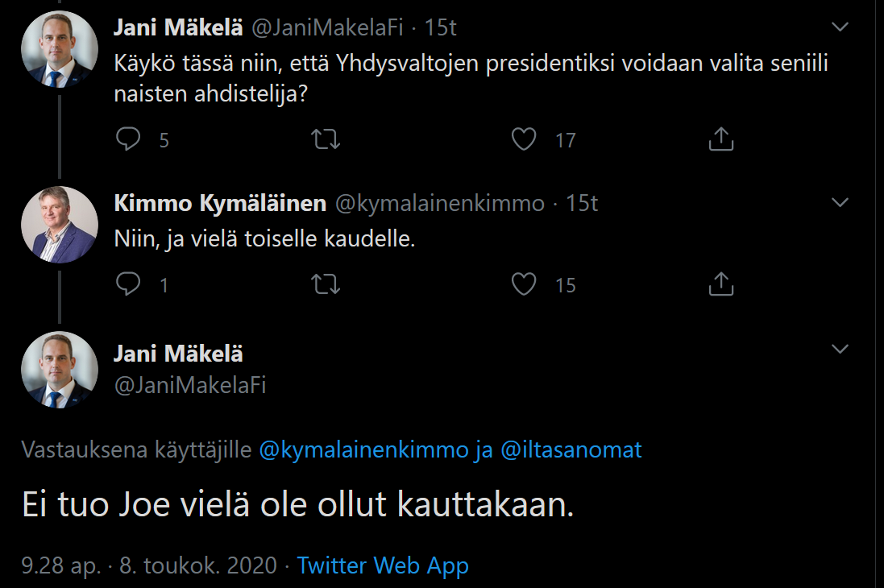Open the @iltasanomat mention link
This screenshot has height=588, width=884.
pos(571,449)
